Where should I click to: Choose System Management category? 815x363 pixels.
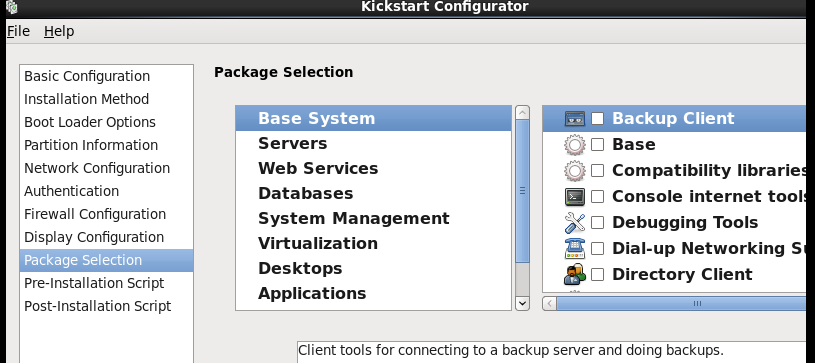click(x=373, y=218)
